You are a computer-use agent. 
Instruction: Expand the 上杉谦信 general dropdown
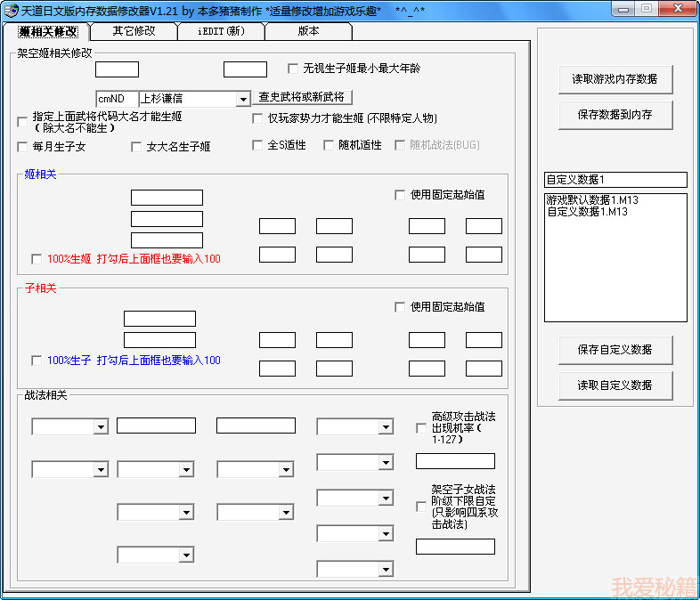[242, 99]
